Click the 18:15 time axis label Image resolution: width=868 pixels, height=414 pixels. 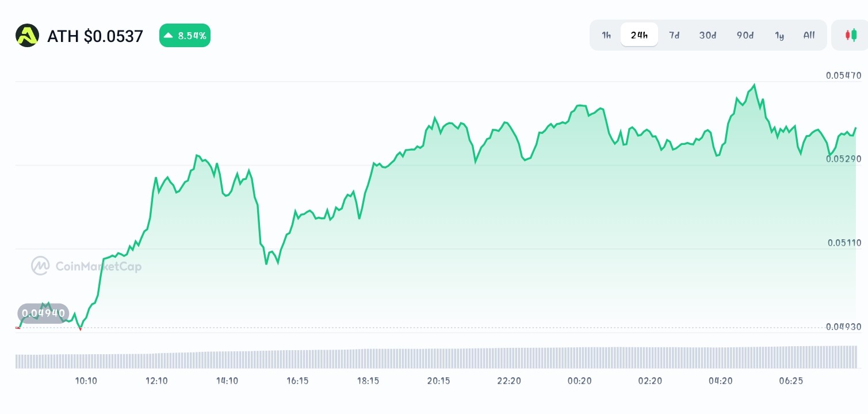click(368, 381)
